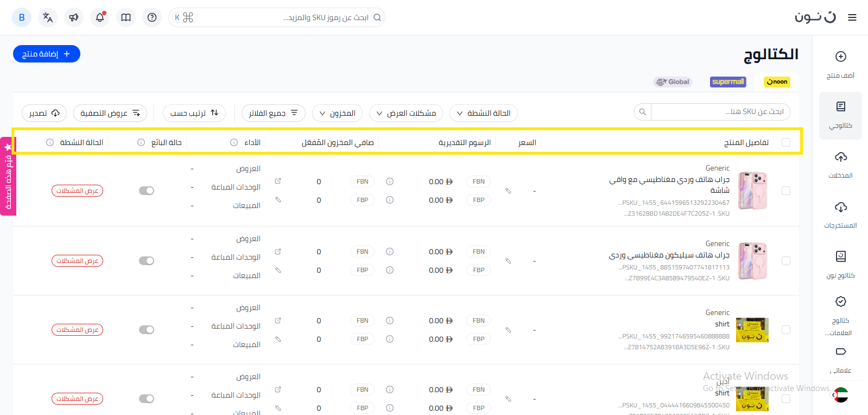The height and width of the screenshot is (415, 868).
Task: Click the announcements megaphone icon
Action: coord(74,17)
